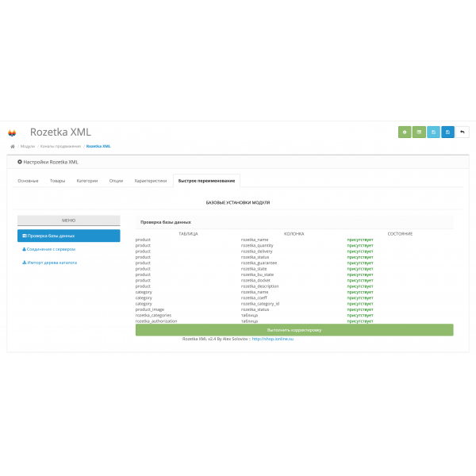Screen dimensions: 476x476
Task: Click присутствует in the rozetka_quantity row
Action: click(360, 246)
